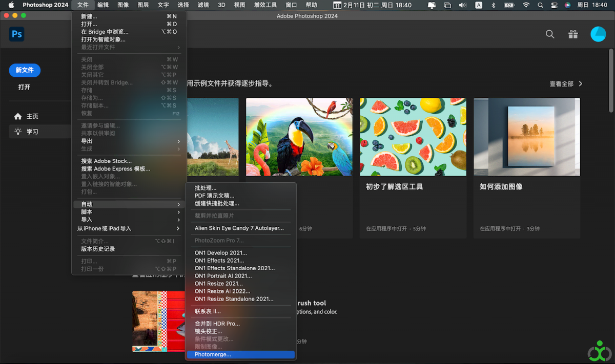This screenshot has height=364, width=615.
Task: Click the 查看全部 link
Action: (561, 83)
